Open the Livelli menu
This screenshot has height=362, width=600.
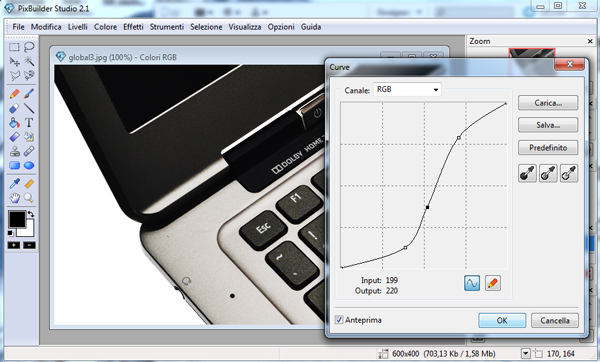pos(78,27)
